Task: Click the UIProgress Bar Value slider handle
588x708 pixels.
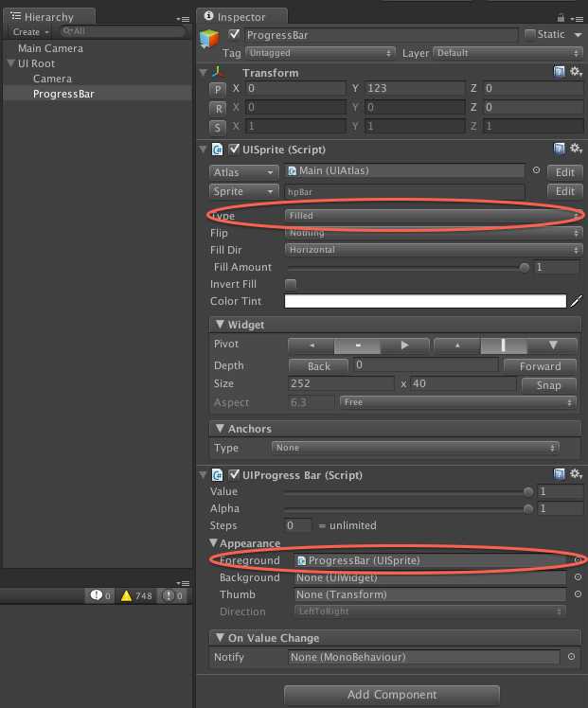Action: point(528,491)
